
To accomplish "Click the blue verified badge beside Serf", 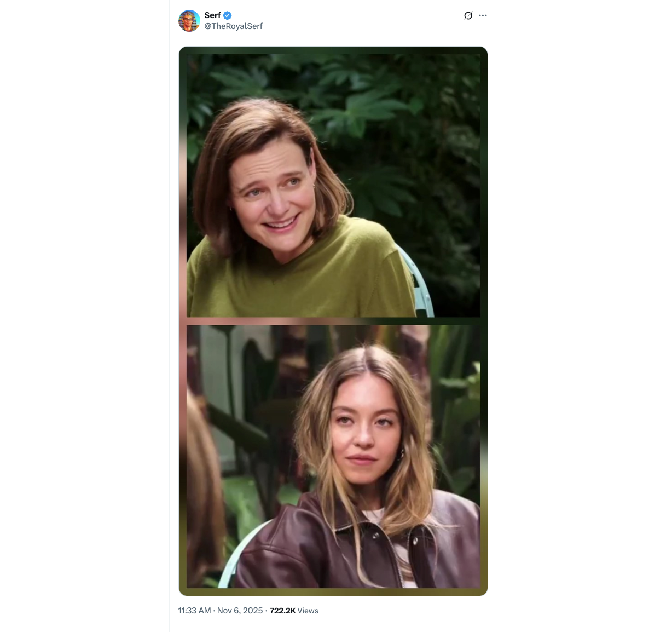I will [228, 15].
